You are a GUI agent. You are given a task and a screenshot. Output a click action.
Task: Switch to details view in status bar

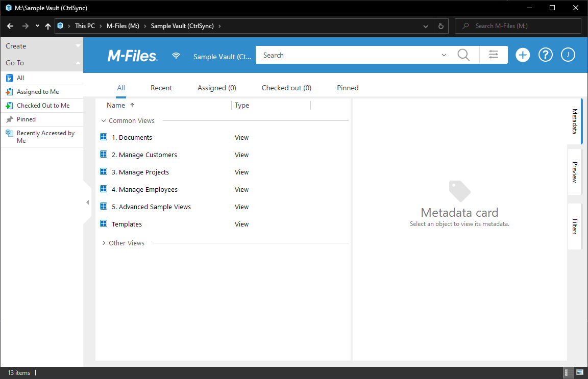tap(569, 373)
